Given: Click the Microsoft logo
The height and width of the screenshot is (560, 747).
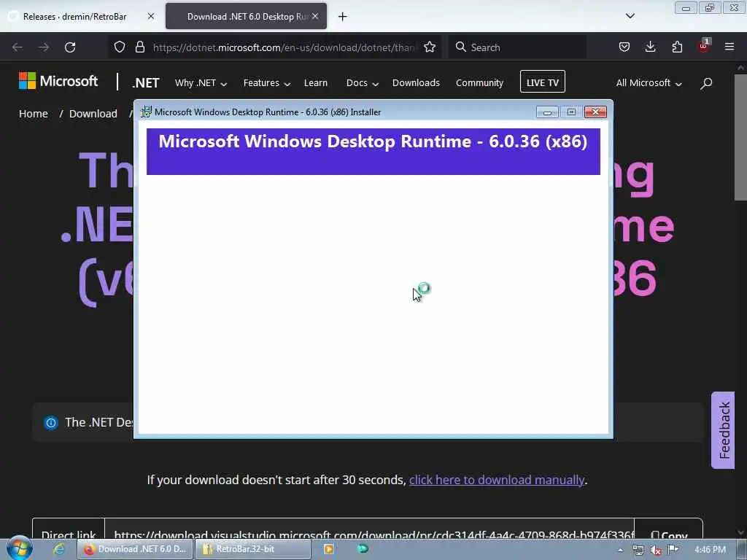Looking at the screenshot, I should [x=58, y=81].
